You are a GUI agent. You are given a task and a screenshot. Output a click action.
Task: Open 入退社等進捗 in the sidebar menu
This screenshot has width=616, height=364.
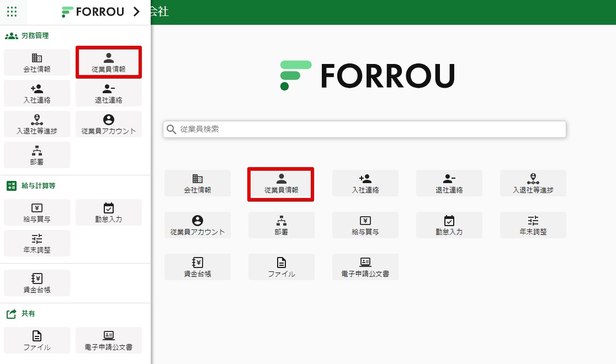pyautogui.click(x=37, y=124)
